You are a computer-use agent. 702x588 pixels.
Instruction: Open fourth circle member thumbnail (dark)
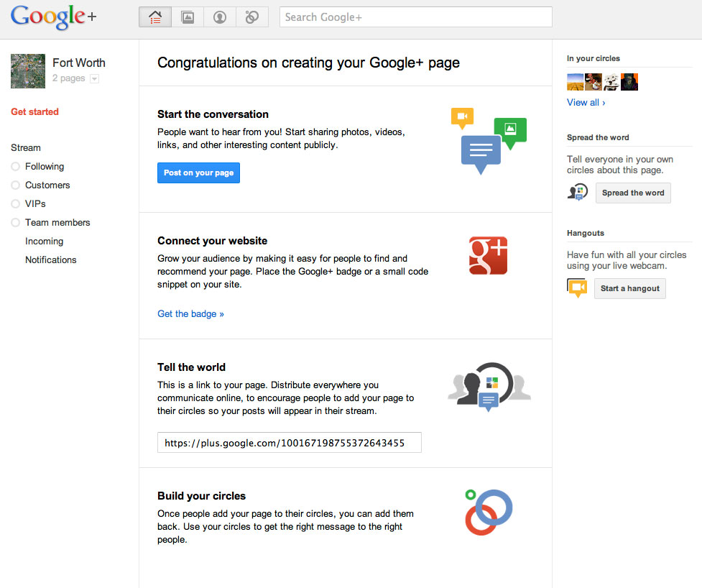click(629, 82)
